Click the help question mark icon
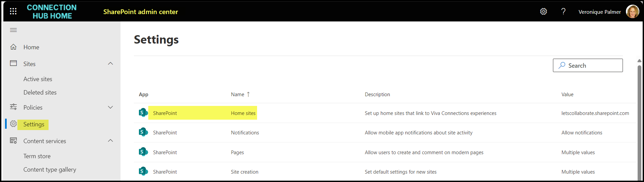Image resolution: width=644 pixels, height=182 pixels. click(x=563, y=12)
